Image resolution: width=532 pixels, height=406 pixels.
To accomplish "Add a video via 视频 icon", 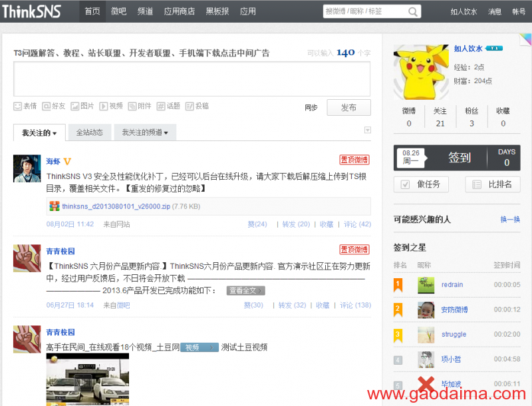I will 103,106.
